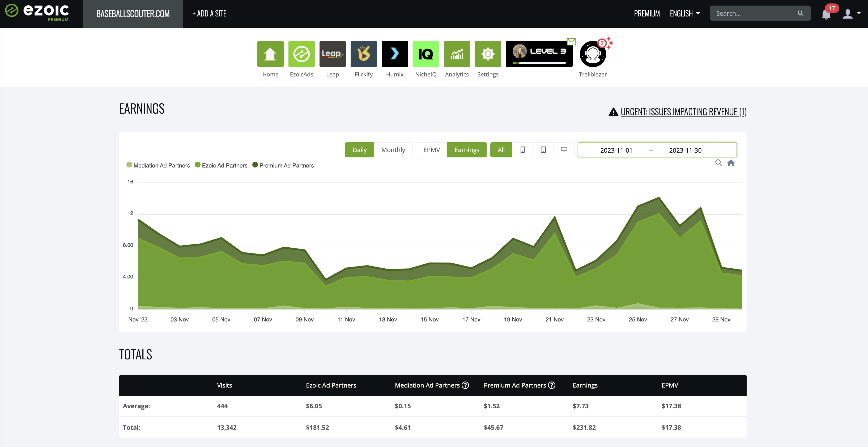Open the Flickify icon
Screen dimensions: 868x447
(x=364, y=54)
